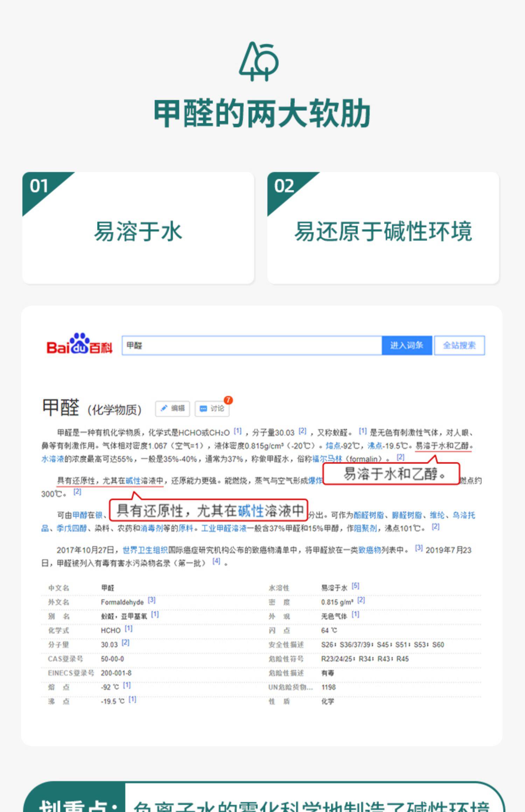525x812 pixels.
Task: Click the 甲醛的两大软肋 heading
Action: tap(262, 114)
